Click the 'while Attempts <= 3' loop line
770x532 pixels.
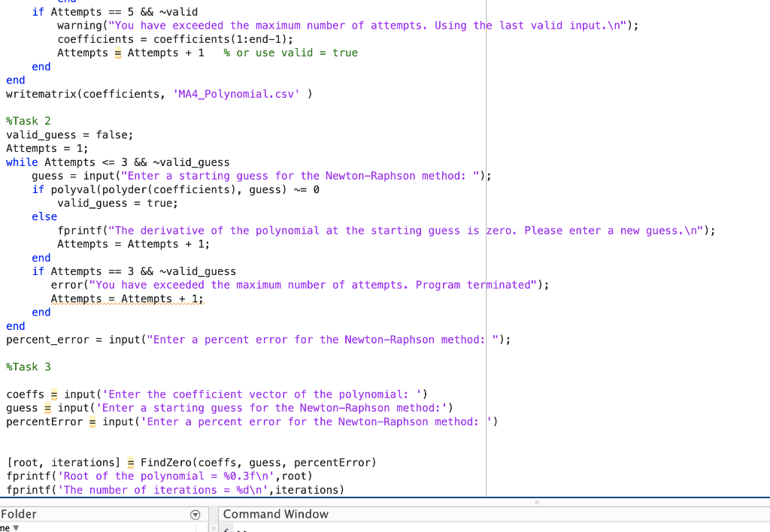[x=117, y=162]
